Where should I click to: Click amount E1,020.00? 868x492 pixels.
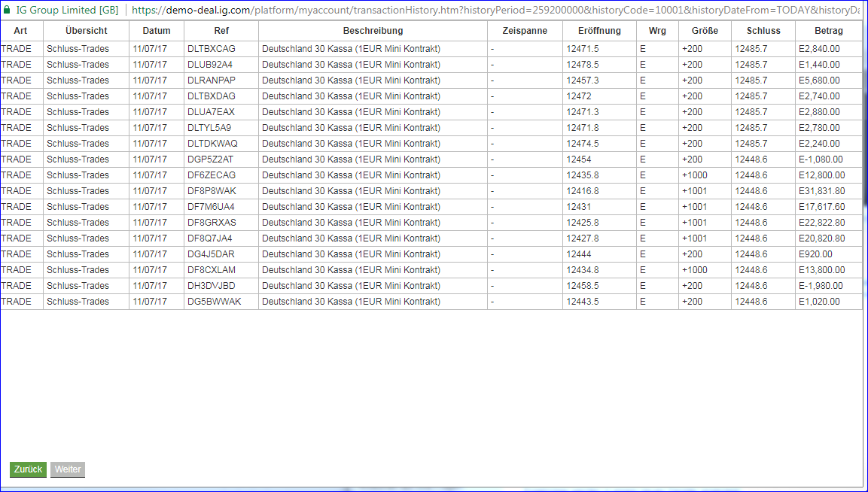[x=819, y=302]
